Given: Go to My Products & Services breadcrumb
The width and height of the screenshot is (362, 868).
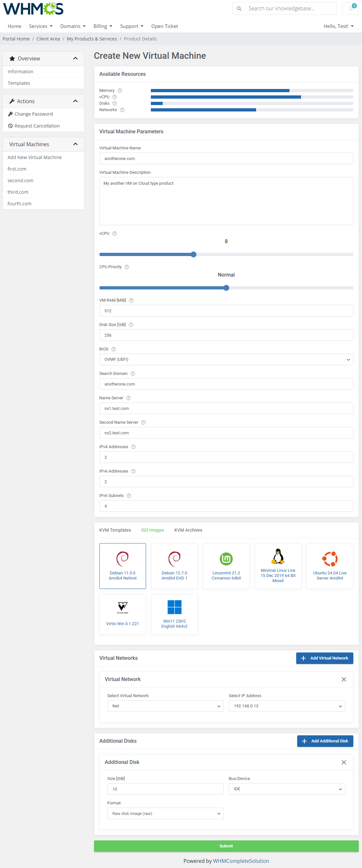Looking at the screenshot, I should click(x=92, y=39).
